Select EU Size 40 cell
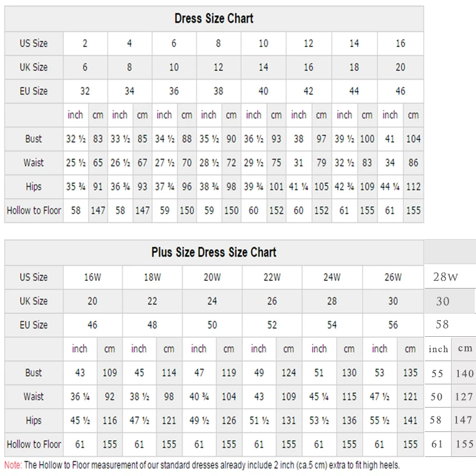 (x=263, y=91)
